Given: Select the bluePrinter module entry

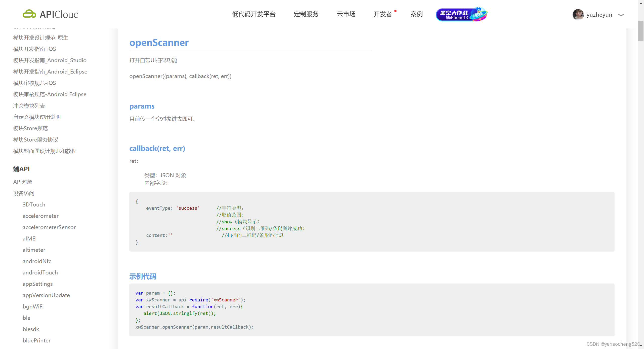Looking at the screenshot, I should tap(36, 340).
